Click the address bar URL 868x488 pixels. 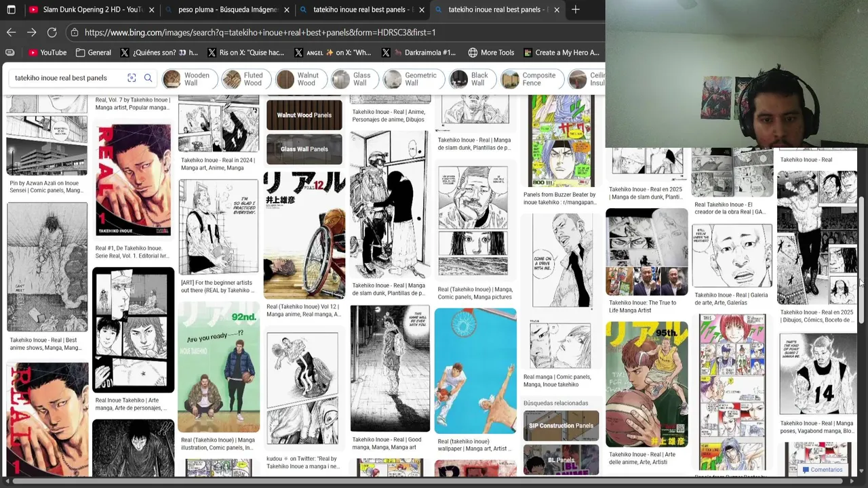pos(260,32)
